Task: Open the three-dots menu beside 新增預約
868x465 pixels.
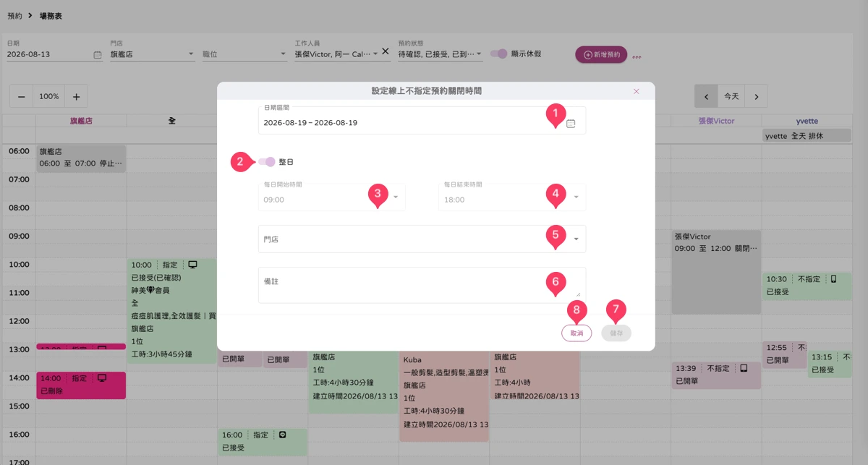Action: click(x=637, y=56)
